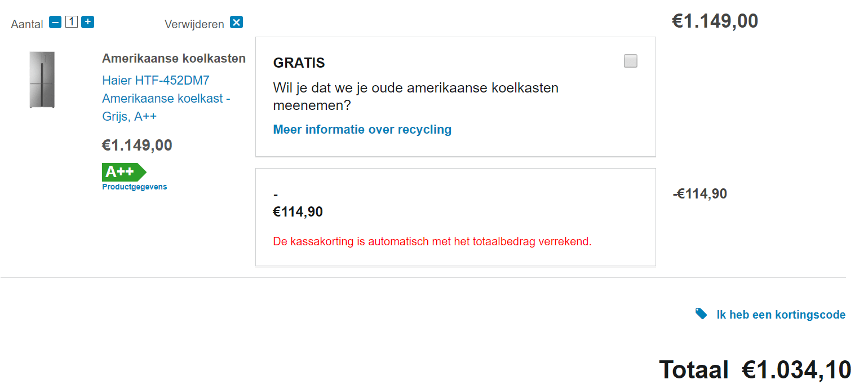Open the Haier fridge product thumbnail
The height and width of the screenshot is (384, 868).
click(42, 80)
